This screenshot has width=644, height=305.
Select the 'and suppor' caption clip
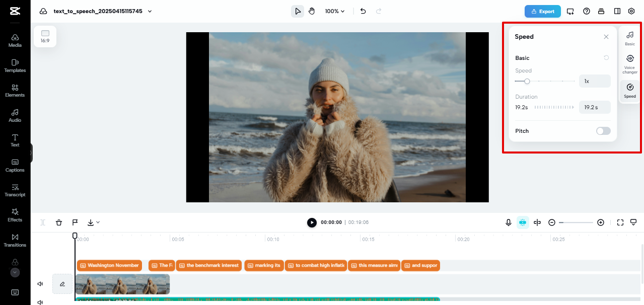(420, 265)
